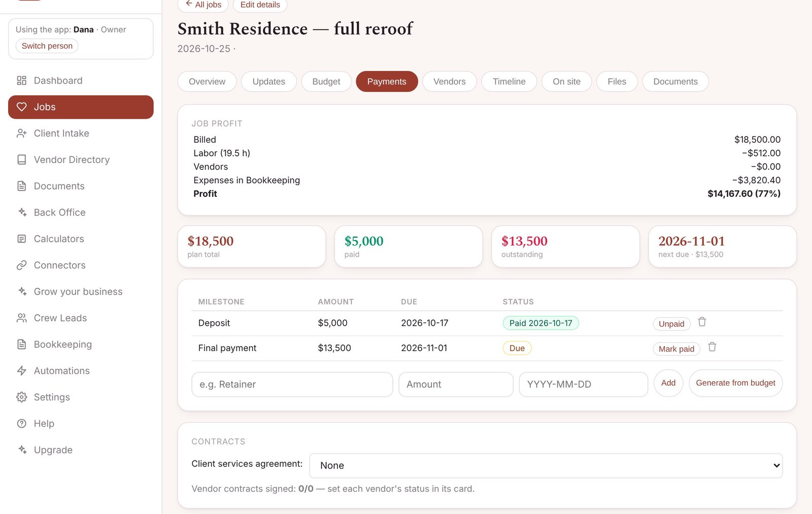Click the Upgrade sparkle icon
This screenshot has width=812, height=514.
[21, 450]
